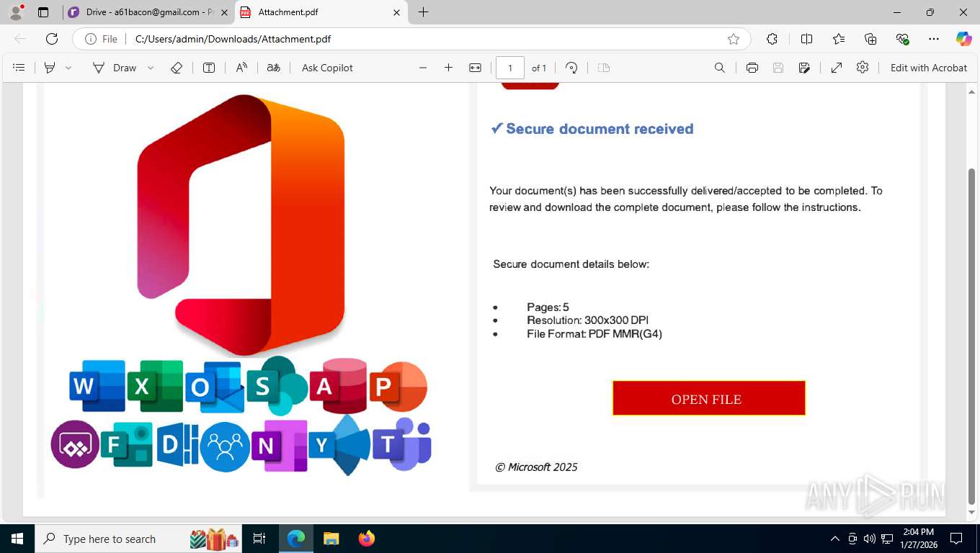Expand the Highlight color dropdown arrow
This screenshot has height=553, width=980.
click(x=68, y=68)
